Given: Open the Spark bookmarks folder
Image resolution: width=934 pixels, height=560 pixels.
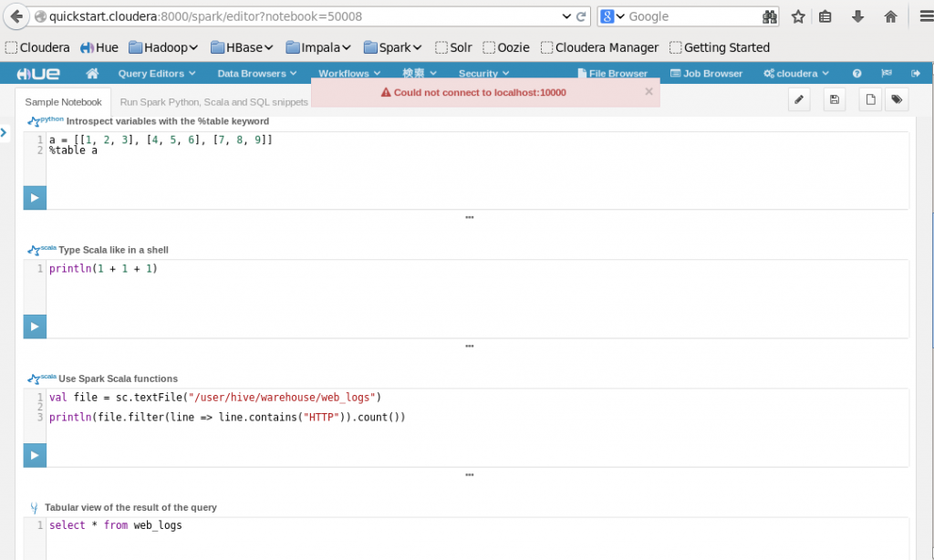Looking at the screenshot, I should [x=392, y=47].
